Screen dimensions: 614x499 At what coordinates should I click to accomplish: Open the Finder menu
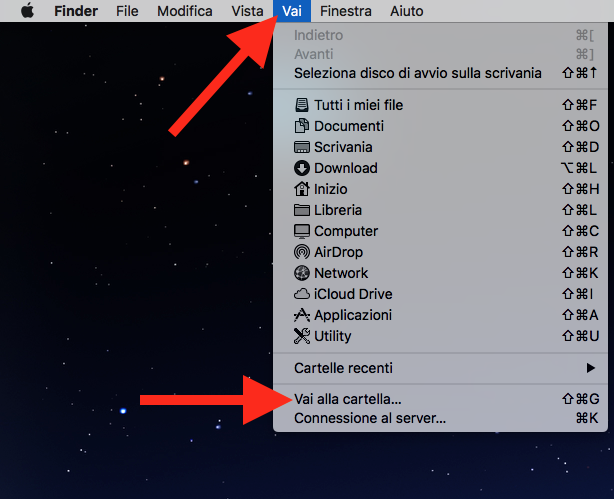[x=76, y=11]
